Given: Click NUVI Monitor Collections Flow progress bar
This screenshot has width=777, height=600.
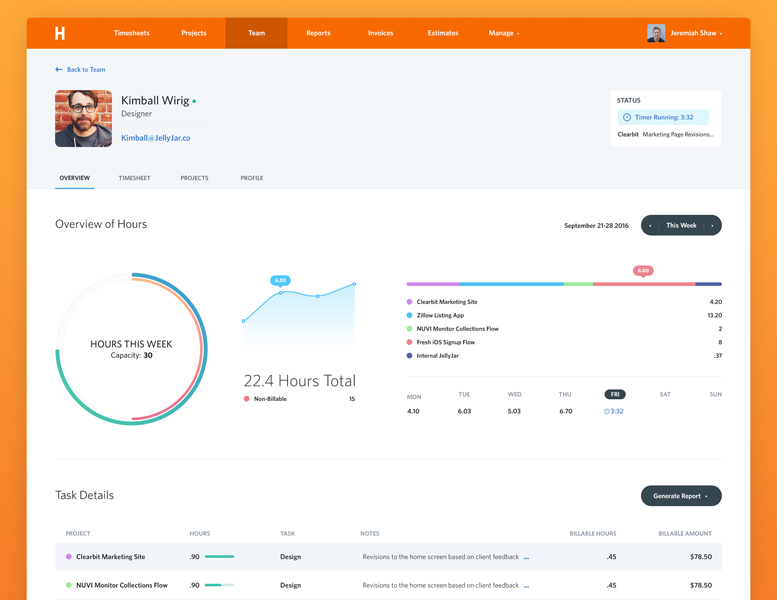Looking at the screenshot, I should (x=219, y=585).
